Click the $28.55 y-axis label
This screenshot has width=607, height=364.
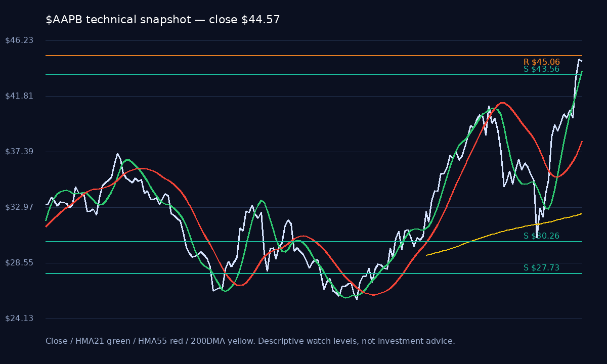[19, 263]
